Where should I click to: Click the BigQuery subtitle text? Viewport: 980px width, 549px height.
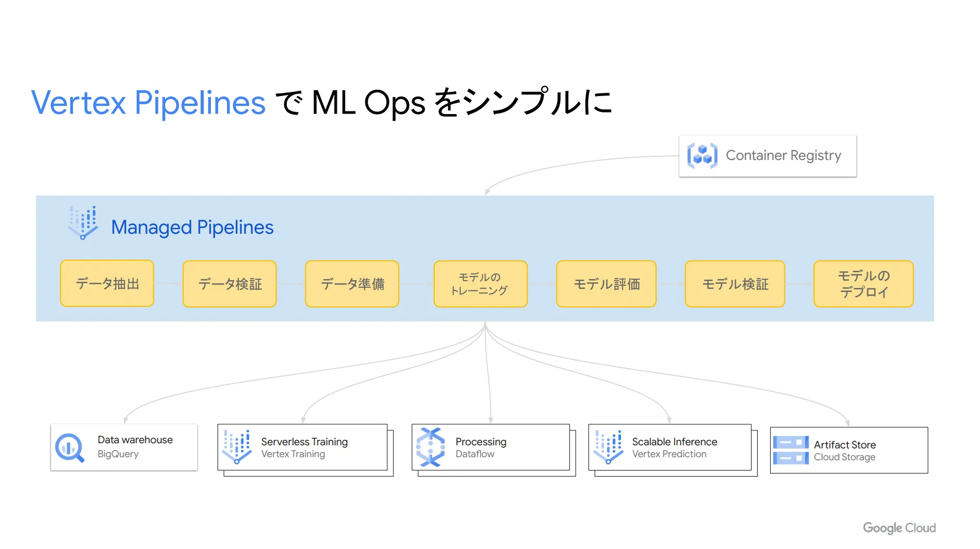[x=118, y=454]
